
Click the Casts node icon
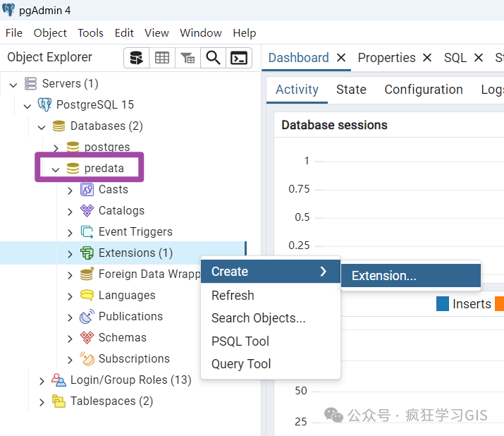coord(87,190)
